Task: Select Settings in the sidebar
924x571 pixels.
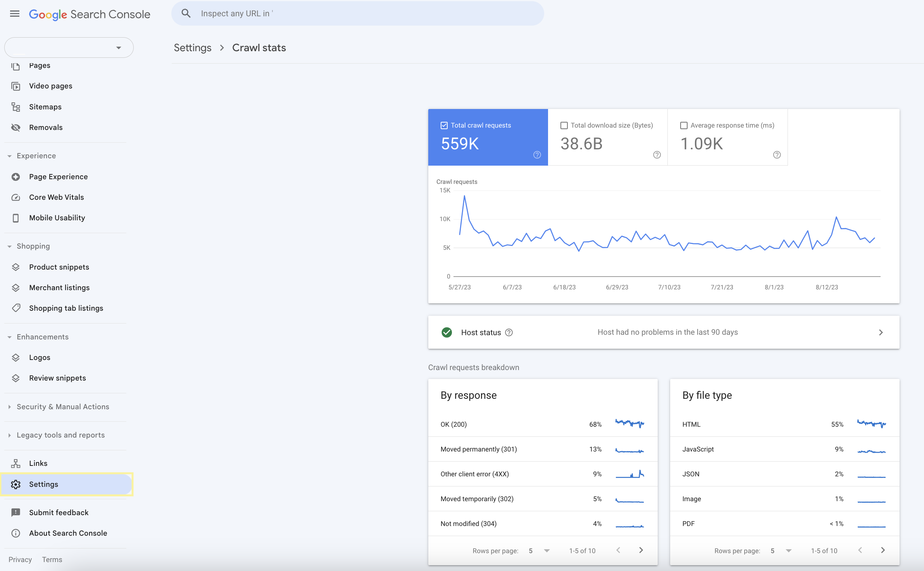Action: pyautogui.click(x=67, y=484)
